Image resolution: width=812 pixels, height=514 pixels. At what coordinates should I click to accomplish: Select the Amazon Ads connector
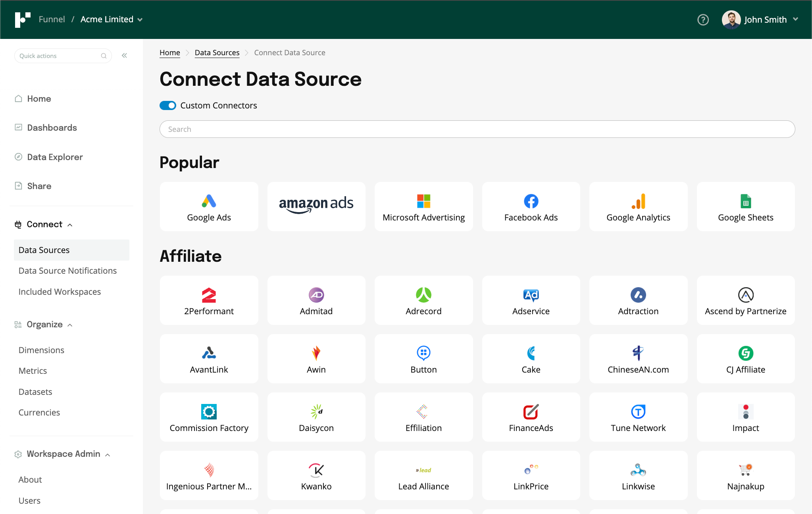[x=316, y=206]
